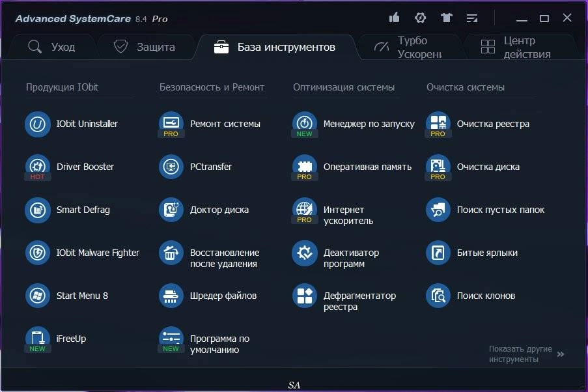Open Программа по умолчанию icon
The image size is (588, 392).
coord(171,339)
